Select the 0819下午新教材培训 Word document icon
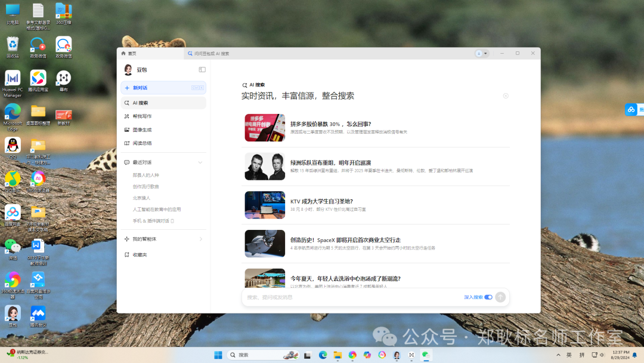This screenshot has width=644, height=363. (x=38, y=252)
